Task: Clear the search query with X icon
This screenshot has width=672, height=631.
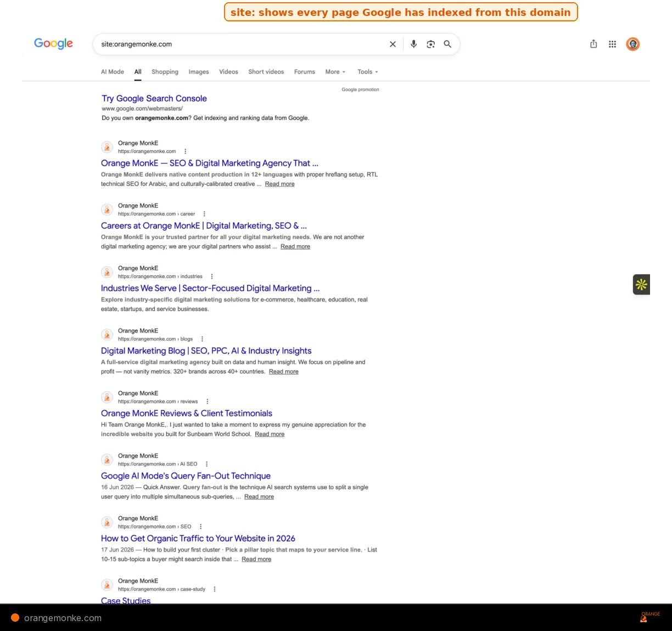Action: 393,44
